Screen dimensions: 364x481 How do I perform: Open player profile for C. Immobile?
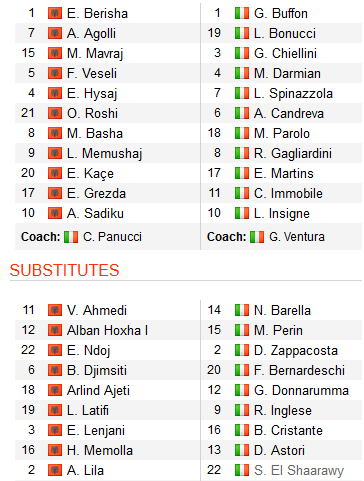tap(288, 193)
